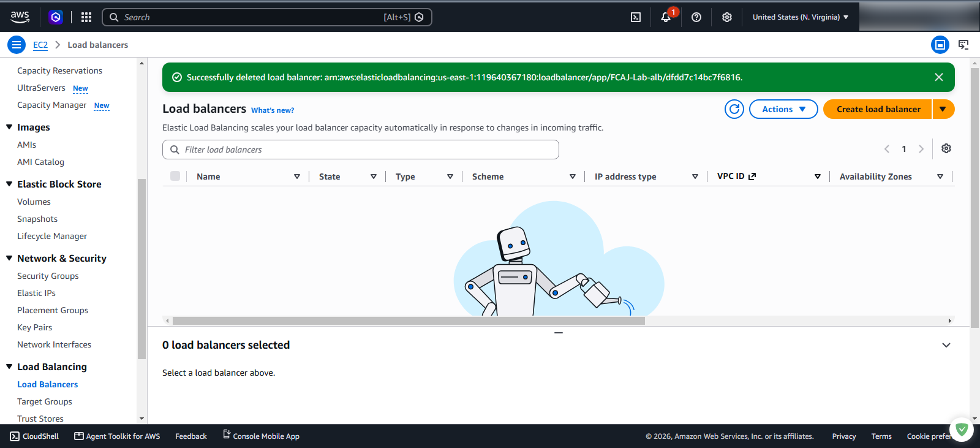980x448 pixels.
Task: Collapse Elastic Block Store section
Action: click(x=9, y=184)
